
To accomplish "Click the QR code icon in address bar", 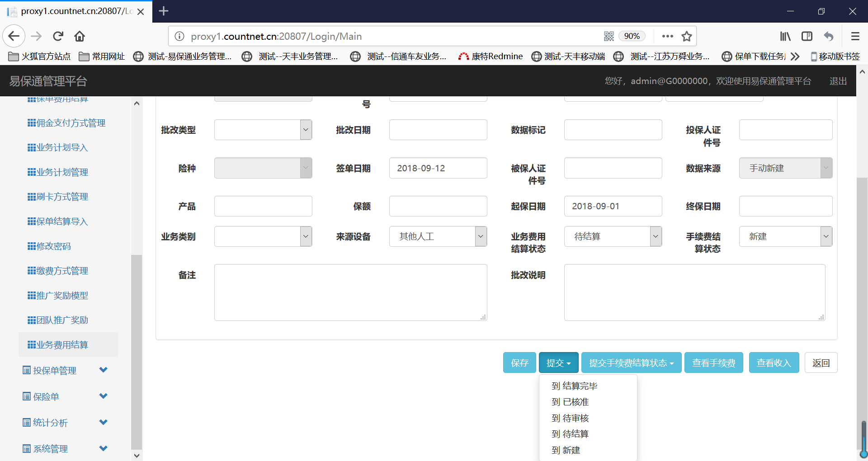I will point(609,36).
